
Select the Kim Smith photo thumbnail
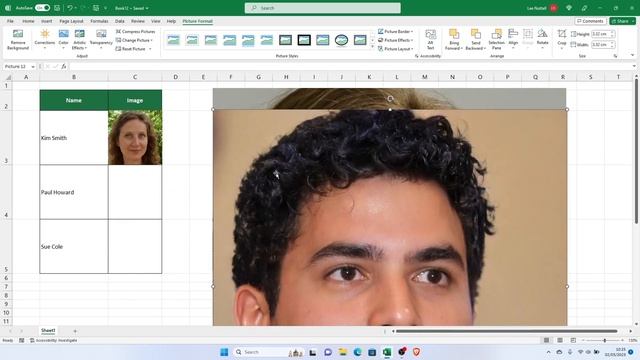[135, 138]
